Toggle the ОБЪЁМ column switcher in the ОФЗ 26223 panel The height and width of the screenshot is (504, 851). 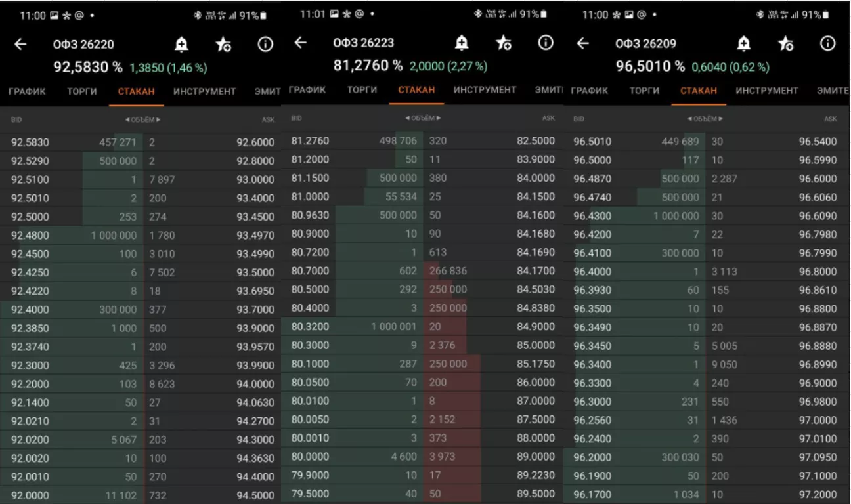[423, 118]
